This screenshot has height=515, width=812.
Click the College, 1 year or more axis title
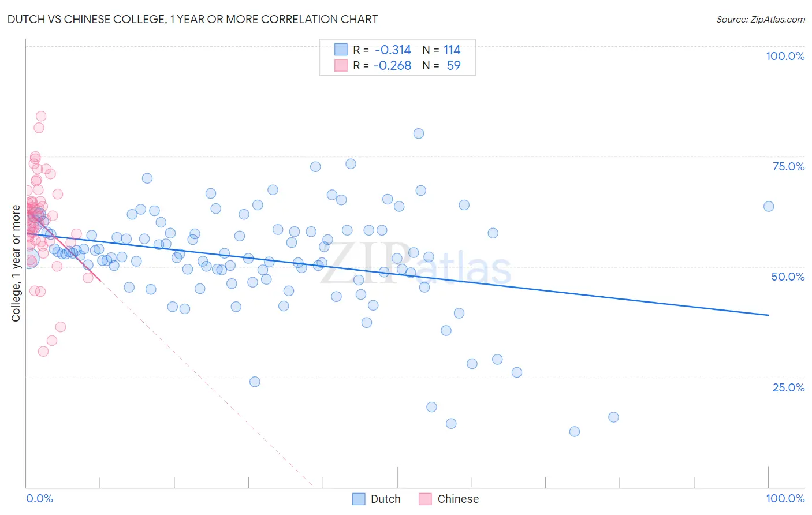[16, 263]
